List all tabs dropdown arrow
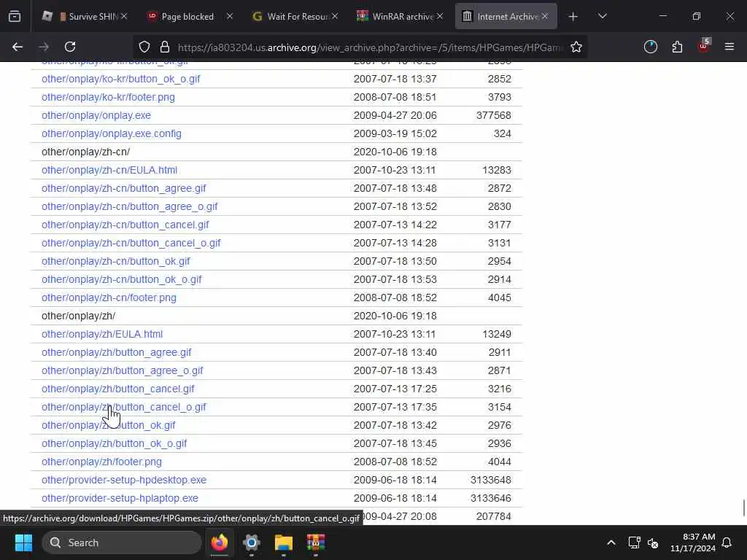Viewport: 747px width, 560px height. pos(602,16)
